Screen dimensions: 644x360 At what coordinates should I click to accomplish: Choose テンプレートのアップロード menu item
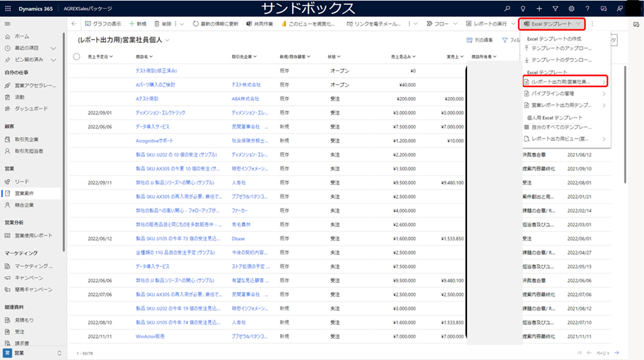(x=565, y=48)
